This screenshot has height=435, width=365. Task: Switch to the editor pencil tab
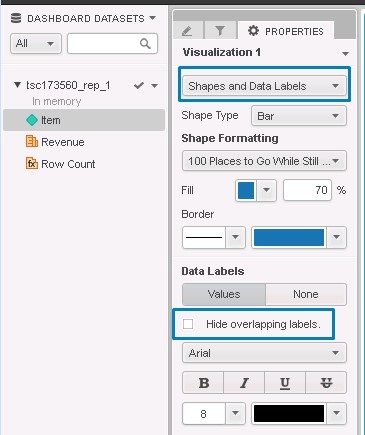188,31
